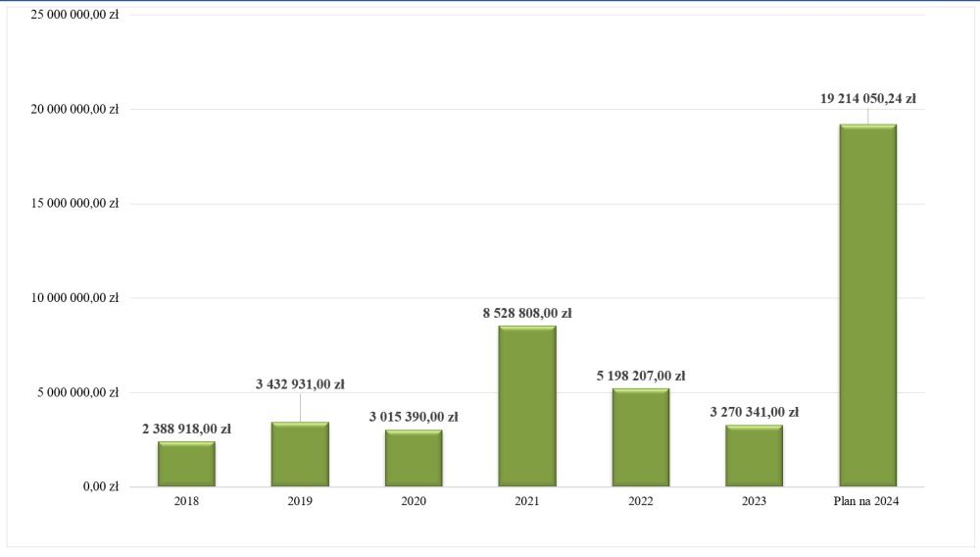This screenshot has height=557, width=980.
Task: Click the 2022 data bar
Action: (641, 437)
